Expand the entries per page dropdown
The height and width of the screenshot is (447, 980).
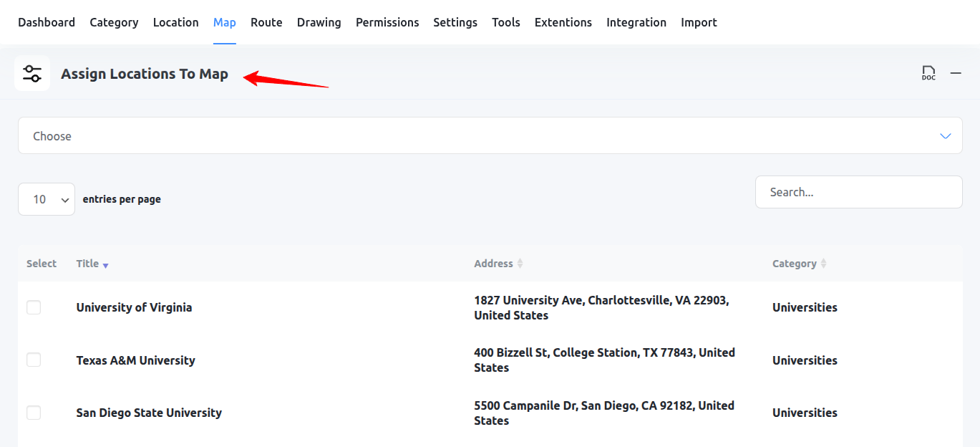click(x=47, y=199)
